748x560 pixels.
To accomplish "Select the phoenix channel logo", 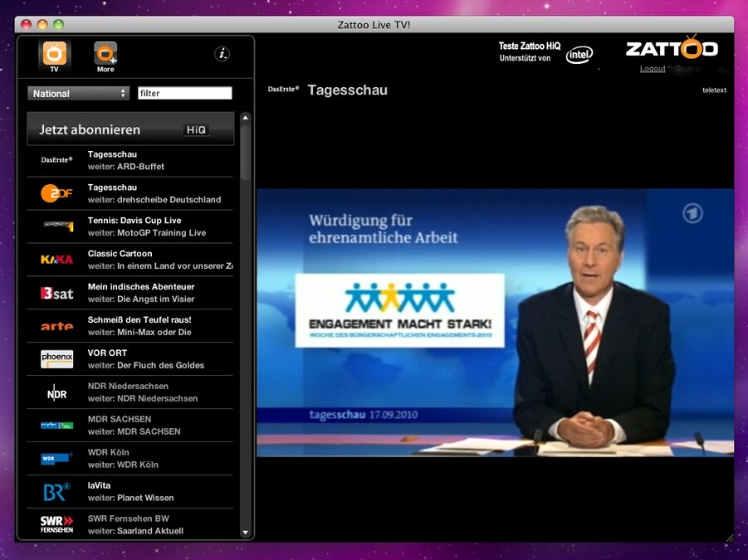I will coord(56,359).
